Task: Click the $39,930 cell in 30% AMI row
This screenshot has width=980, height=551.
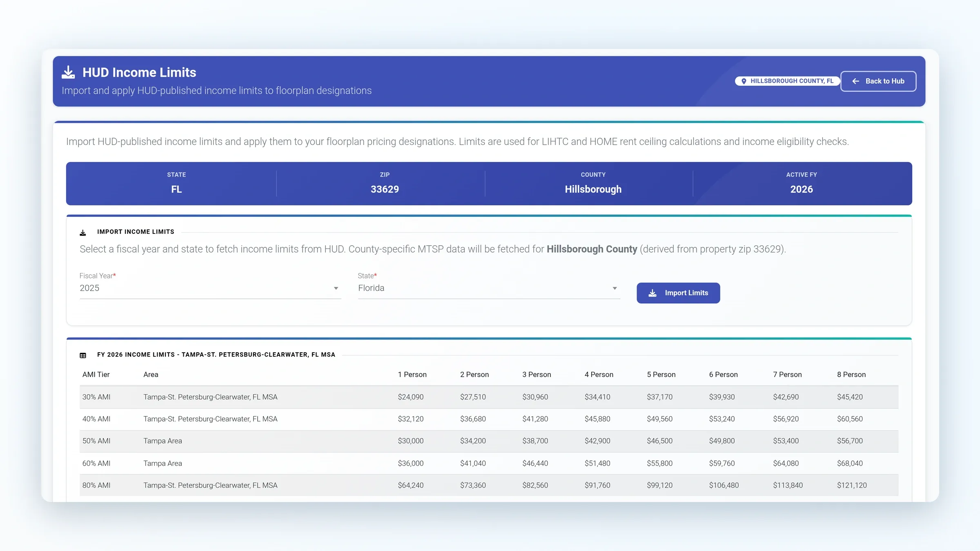Action: (x=722, y=397)
